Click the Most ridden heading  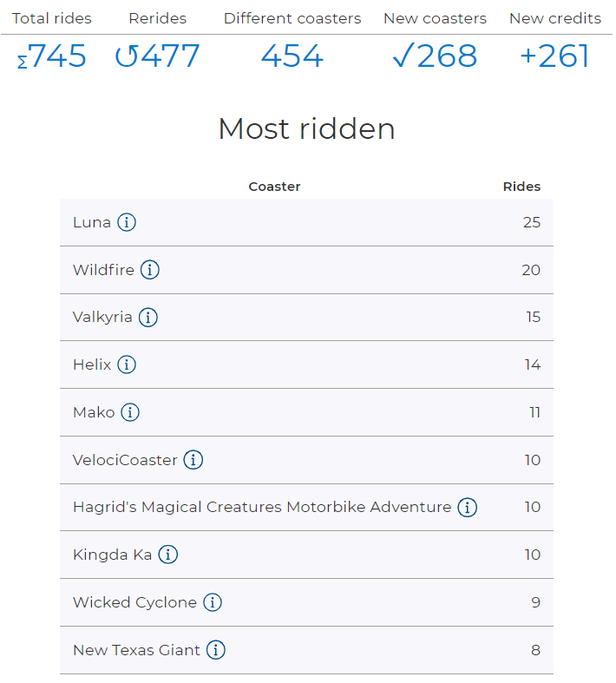coord(307,129)
